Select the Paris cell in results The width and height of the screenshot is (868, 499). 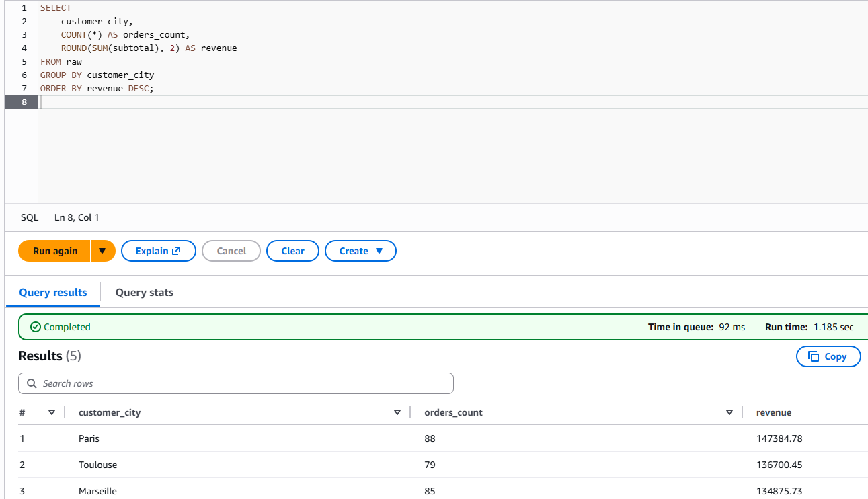click(x=89, y=438)
